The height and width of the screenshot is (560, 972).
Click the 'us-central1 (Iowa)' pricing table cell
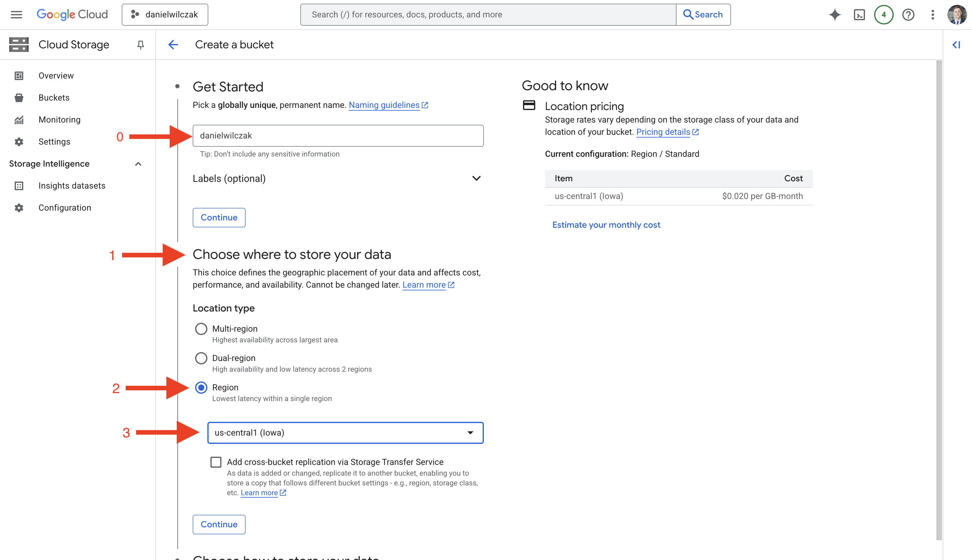589,196
